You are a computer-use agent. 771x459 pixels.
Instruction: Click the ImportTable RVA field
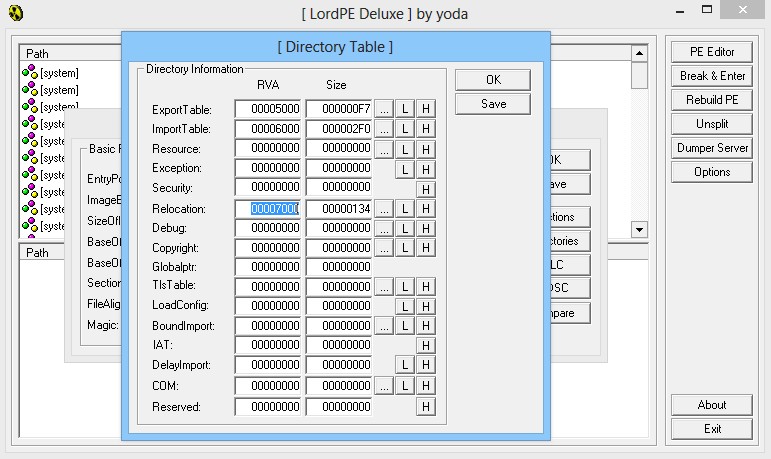tap(268, 129)
